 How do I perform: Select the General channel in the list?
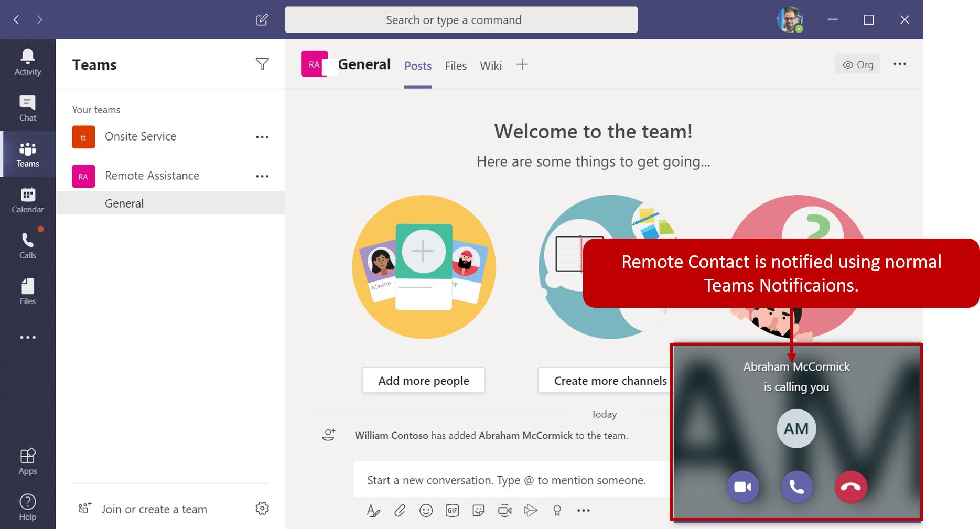170,203
